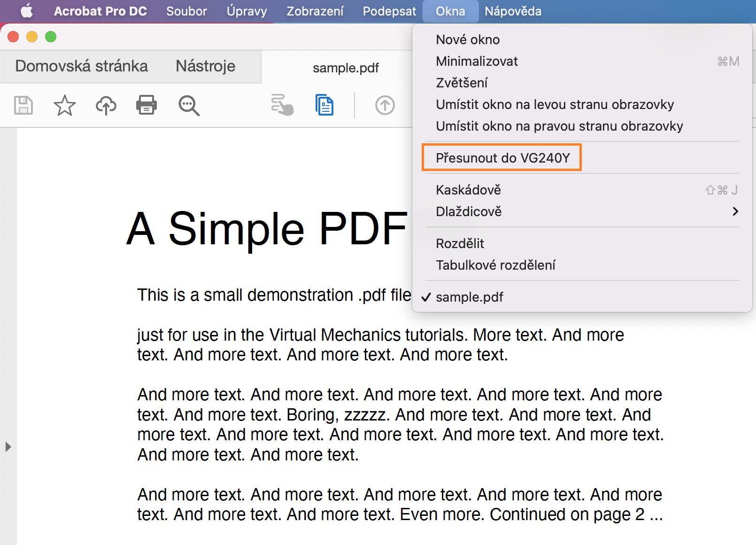Image resolution: width=756 pixels, height=545 pixels.
Task: Open the Acrobat Pro DC menu
Action: pyautogui.click(x=100, y=11)
